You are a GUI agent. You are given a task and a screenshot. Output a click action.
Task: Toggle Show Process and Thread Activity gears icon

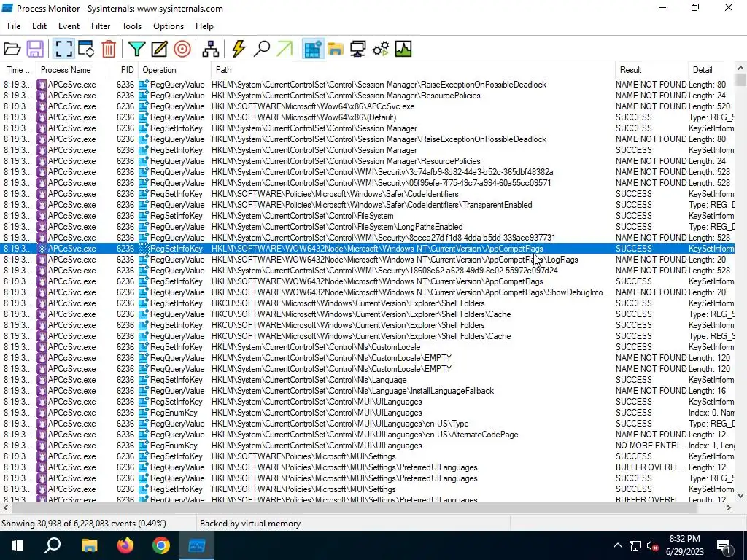tap(381, 49)
